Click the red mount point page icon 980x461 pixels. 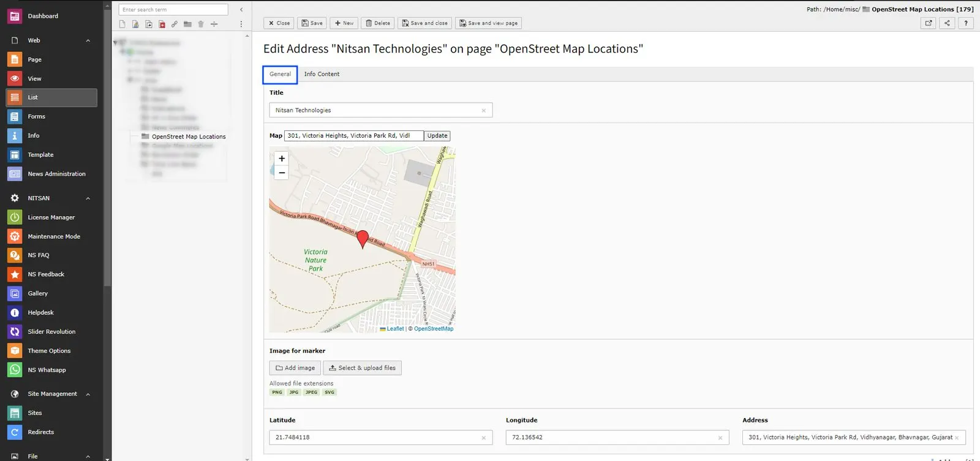(162, 24)
